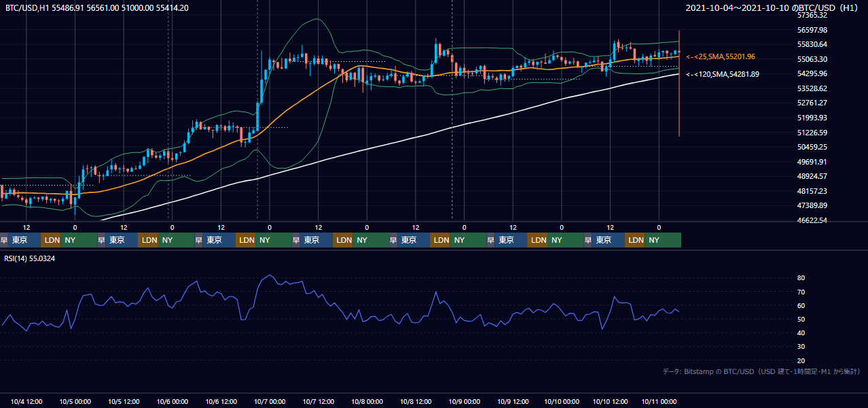Click RSI scale value 80

(801, 278)
